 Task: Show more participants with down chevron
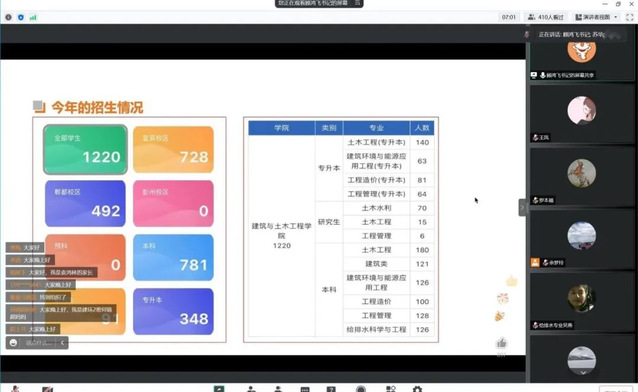coord(583,372)
